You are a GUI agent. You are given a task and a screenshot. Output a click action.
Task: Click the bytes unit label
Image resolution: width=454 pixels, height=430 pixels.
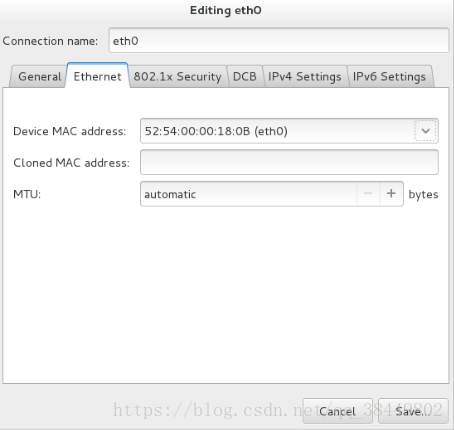423,195
